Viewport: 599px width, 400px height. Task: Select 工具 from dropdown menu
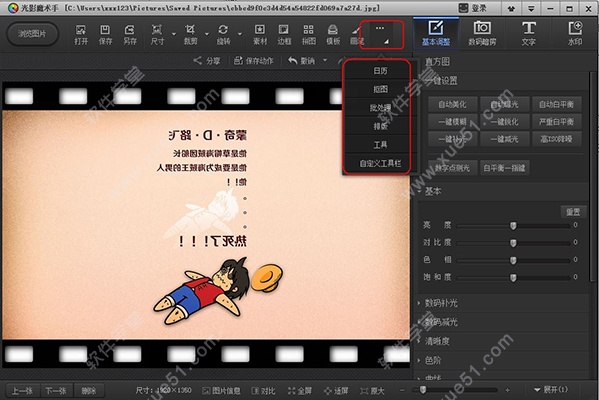click(x=380, y=145)
